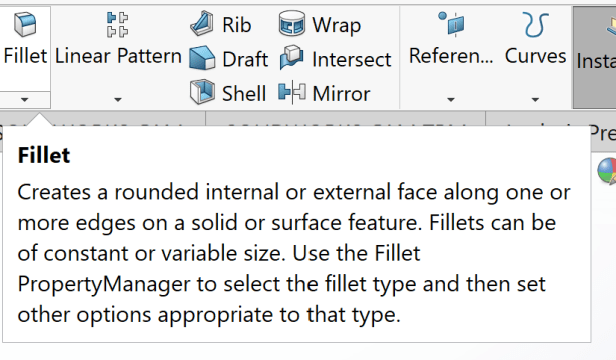
Task: Click the Draft text label
Action: 245,60
